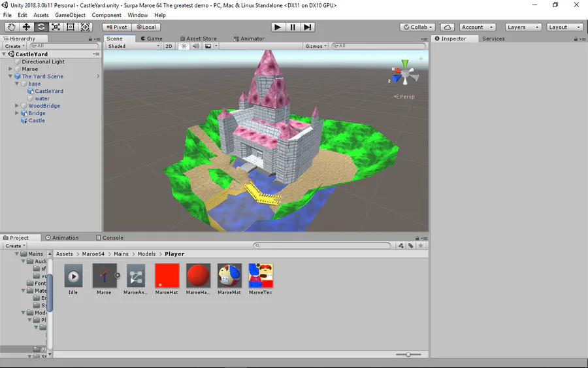Open the Gizmos dropdown
Viewport: 588px width, 368px height.
tap(316, 46)
